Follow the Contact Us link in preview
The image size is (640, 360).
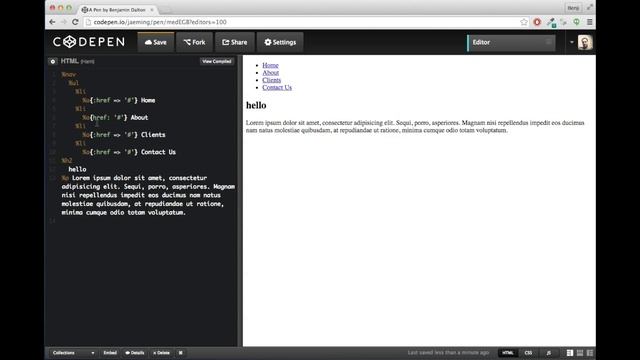(277, 87)
